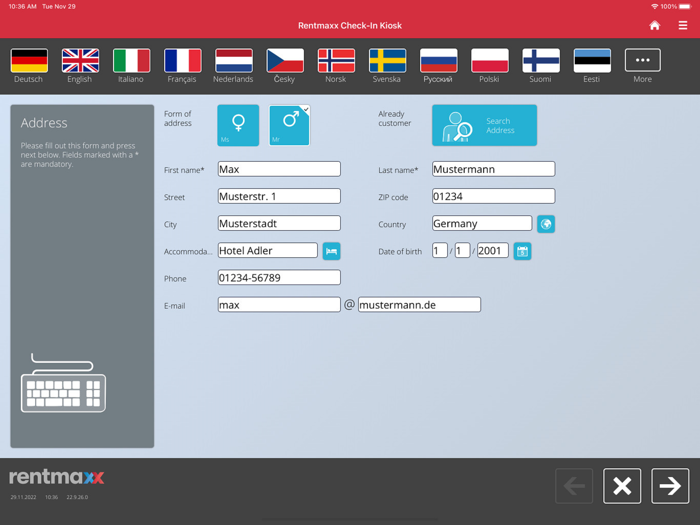Screen dimensions: 700x525
Task: Open Search Address for existing customer
Action: [484, 125]
